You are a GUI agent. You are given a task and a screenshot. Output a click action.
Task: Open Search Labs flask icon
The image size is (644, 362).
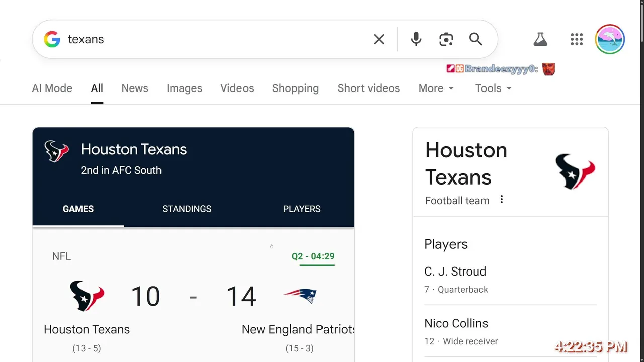[x=540, y=39]
